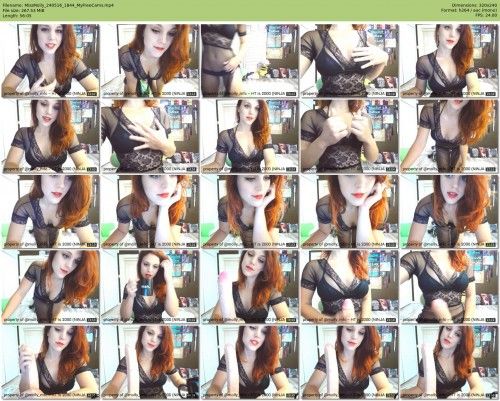Select the first thumbnail in the fourth row

point(50,287)
